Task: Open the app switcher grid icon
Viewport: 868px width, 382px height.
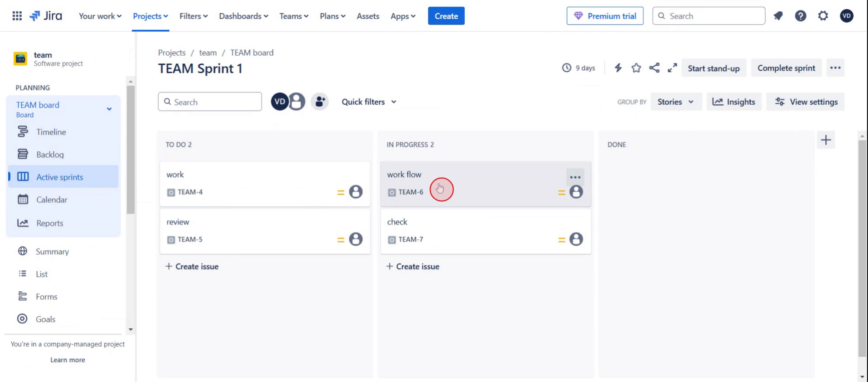Action: point(17,16)
